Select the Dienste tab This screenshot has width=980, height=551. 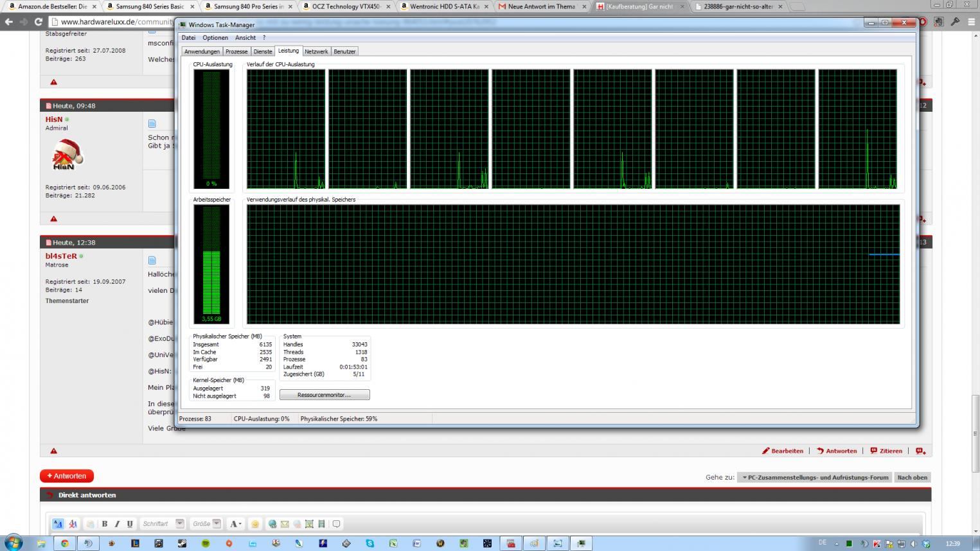tap(262, 51)
